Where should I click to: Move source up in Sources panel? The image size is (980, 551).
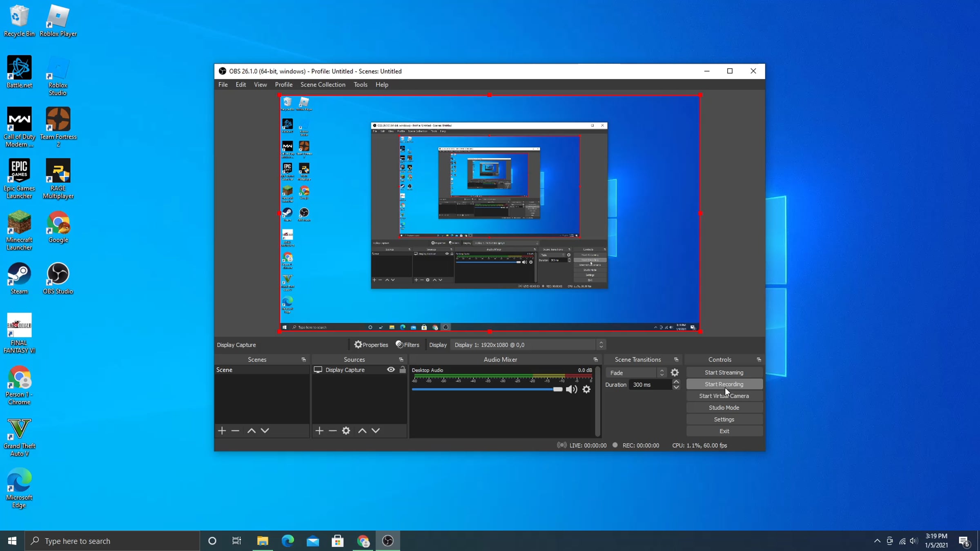pos(362,431)
